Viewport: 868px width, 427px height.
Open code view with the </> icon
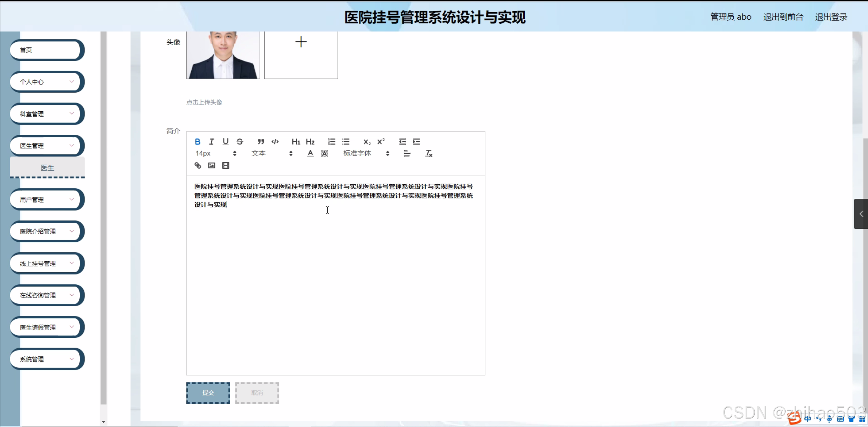pyautogui.click(x=275, y=142)
